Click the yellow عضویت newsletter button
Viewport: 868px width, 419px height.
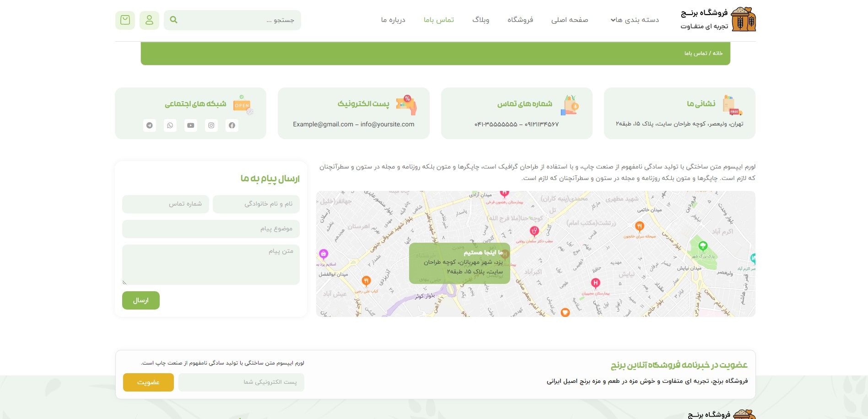pos(148,382)
